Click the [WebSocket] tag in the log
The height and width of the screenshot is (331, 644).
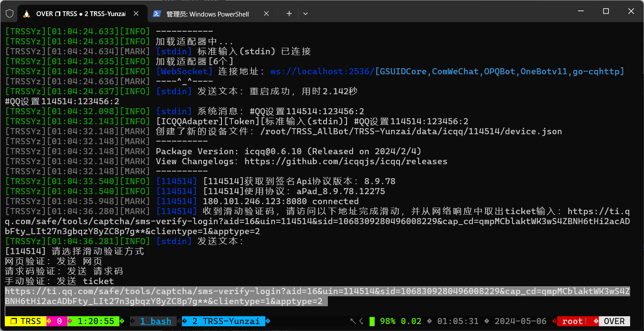click(185, 71)
